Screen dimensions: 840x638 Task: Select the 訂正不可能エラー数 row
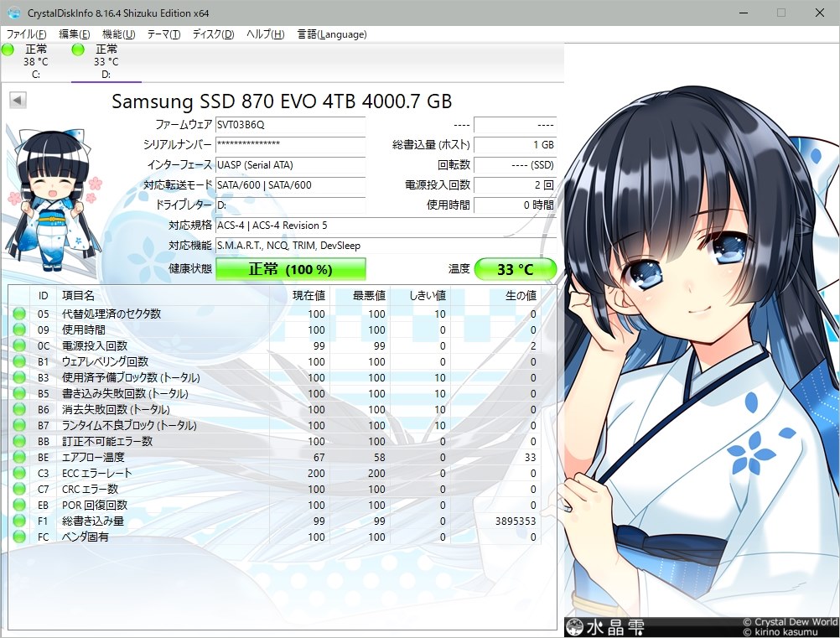point(274,441)
